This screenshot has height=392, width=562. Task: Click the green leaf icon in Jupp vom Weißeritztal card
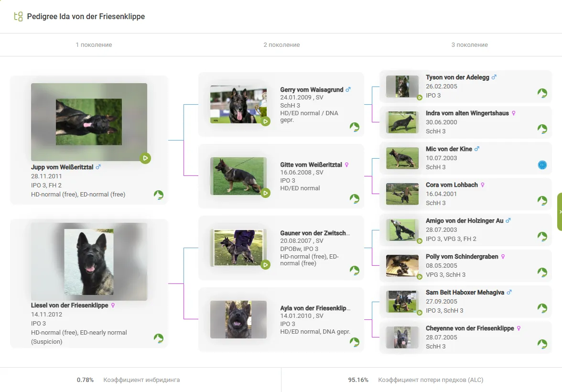pos(159,195)
